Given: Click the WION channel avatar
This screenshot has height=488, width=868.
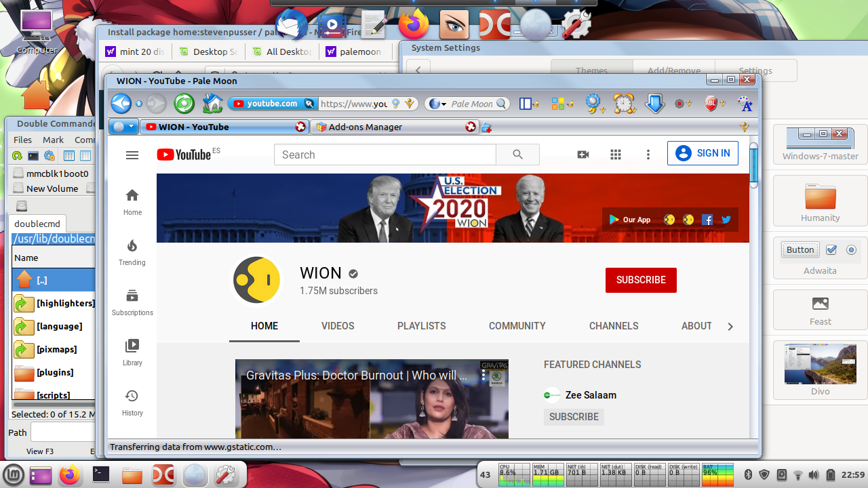Looking at the screenshot, I should pos(257,280).
